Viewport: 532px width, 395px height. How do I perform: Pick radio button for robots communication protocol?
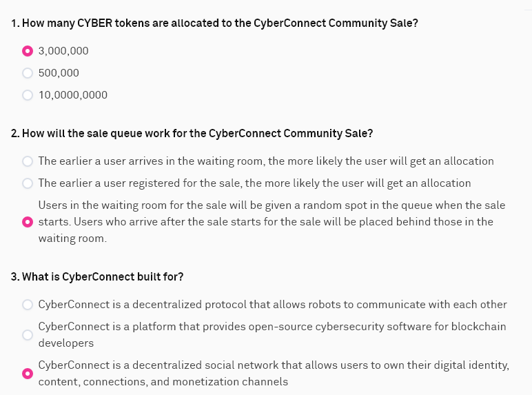point(28,305)
